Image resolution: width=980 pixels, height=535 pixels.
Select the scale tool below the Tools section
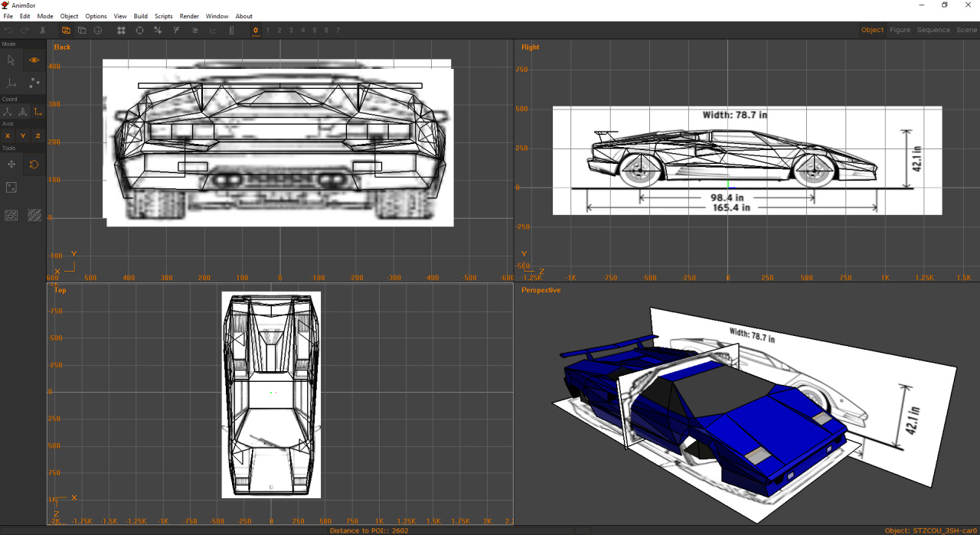click(11, 188)
